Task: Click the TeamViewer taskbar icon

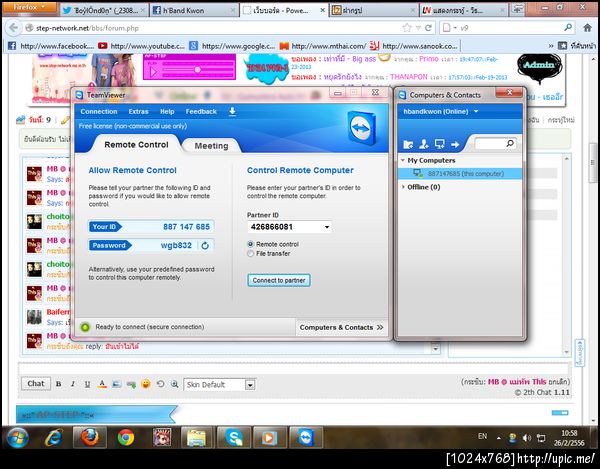Action: click(x=306, y=438)
